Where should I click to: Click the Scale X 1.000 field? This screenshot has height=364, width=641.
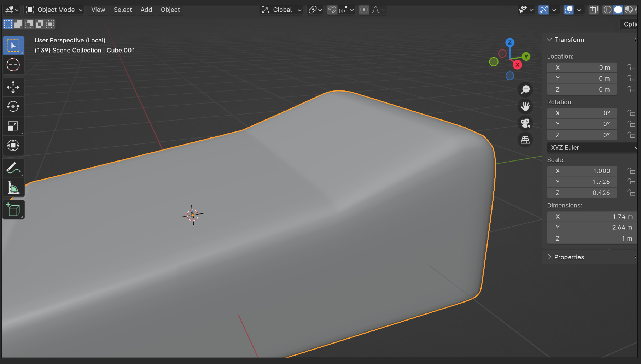pyautogui.click(x=582, y=171)
